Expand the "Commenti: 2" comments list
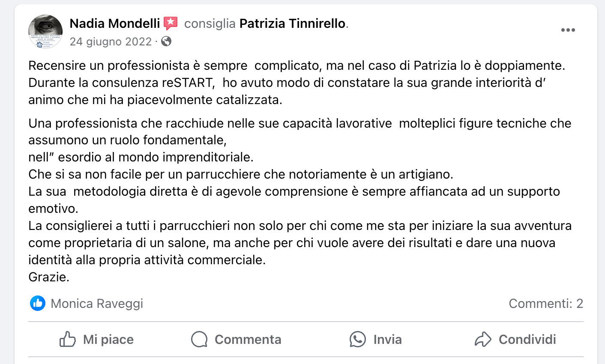Screen dimensions: 605x364 (x=545, y=304)
